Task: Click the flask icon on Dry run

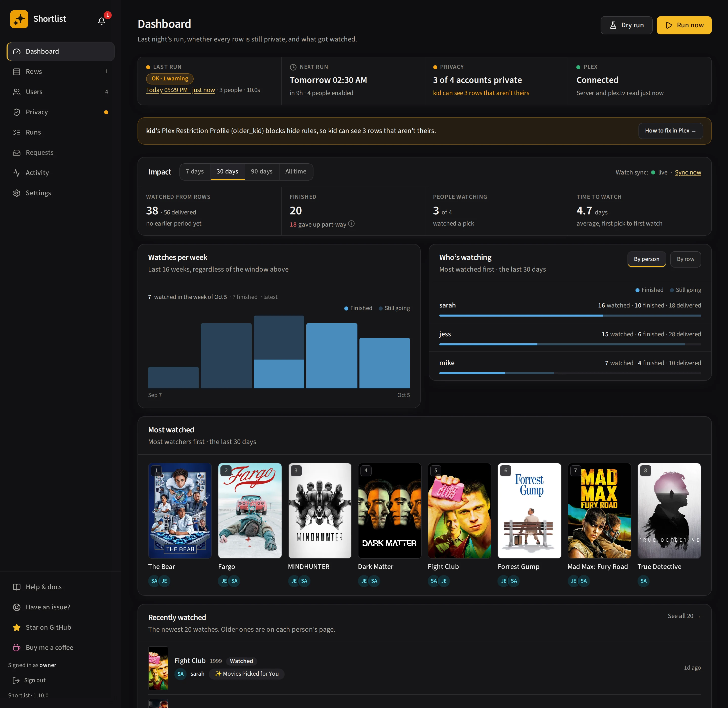Action: tap(613, 25)
